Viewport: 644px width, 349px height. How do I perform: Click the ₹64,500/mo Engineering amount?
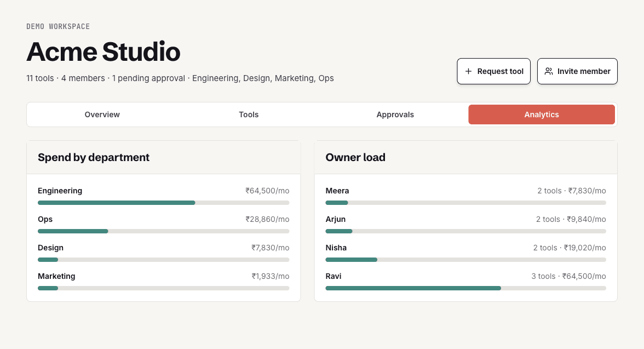pos(267,191)
